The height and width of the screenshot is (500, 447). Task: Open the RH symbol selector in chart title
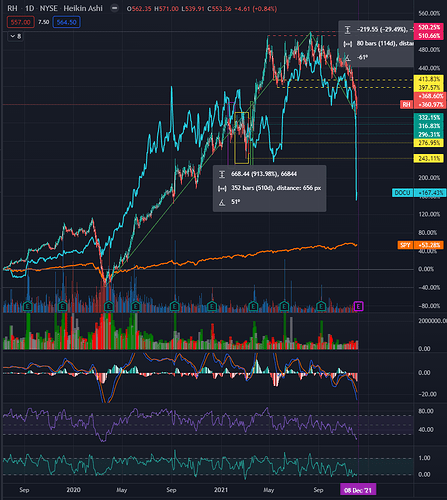pos(12,8)
